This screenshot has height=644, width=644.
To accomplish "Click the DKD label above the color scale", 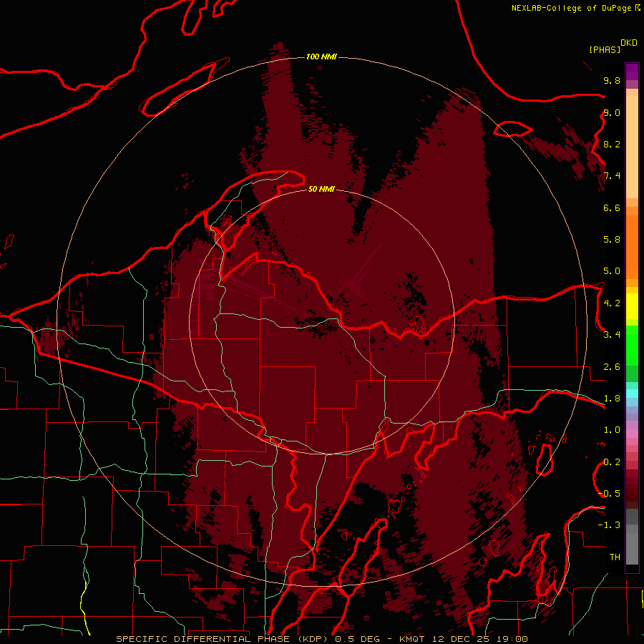I will point(628,43).
